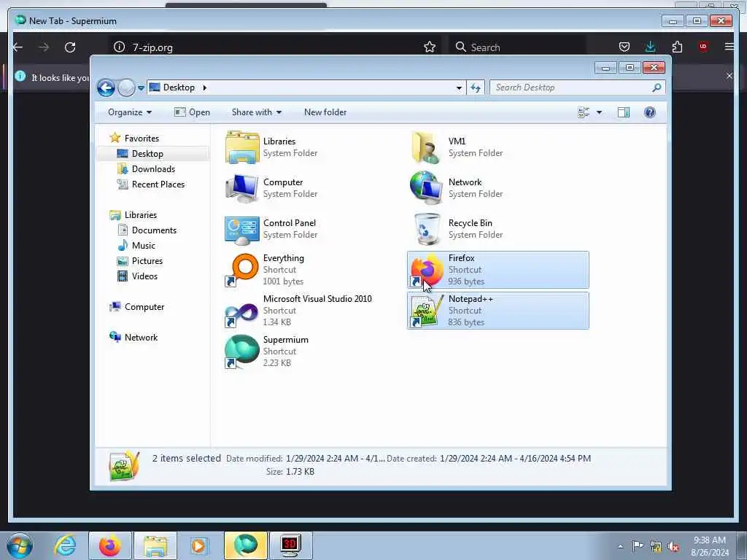Screen dimensions: 747x560
Task: Open the browser extensions puzzle icon
Action: pos(677,47)
